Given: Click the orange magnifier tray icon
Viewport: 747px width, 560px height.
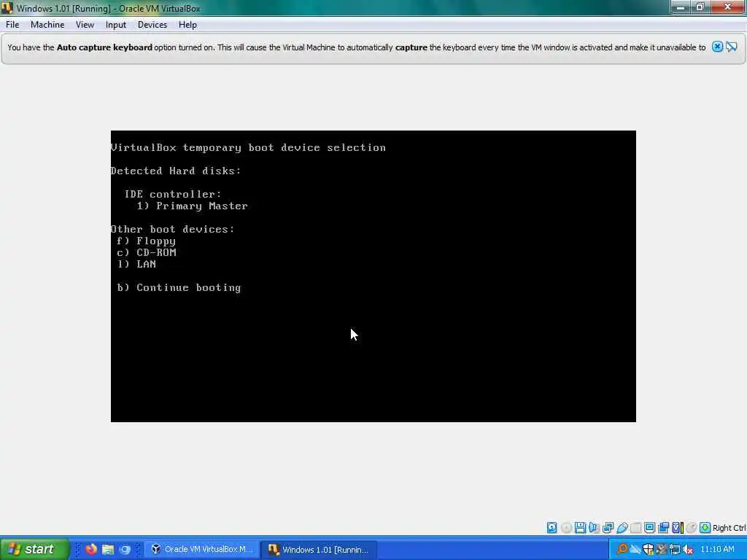Looking at the screenshot, I should 623,549.
